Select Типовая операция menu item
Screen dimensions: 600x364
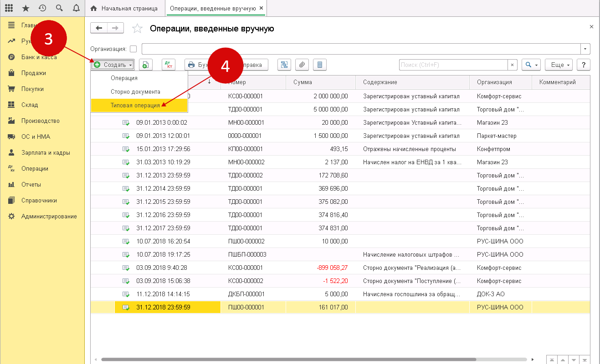coord(139,105)
